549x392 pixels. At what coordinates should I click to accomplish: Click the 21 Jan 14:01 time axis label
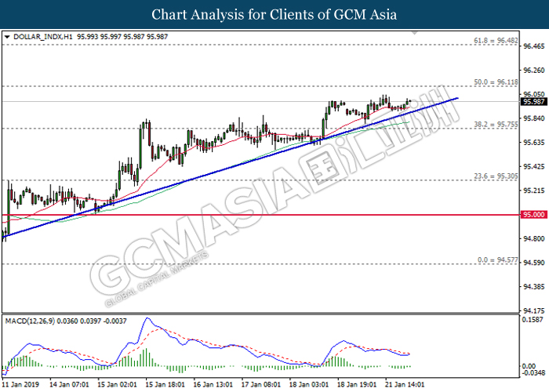tap(405, 385)
